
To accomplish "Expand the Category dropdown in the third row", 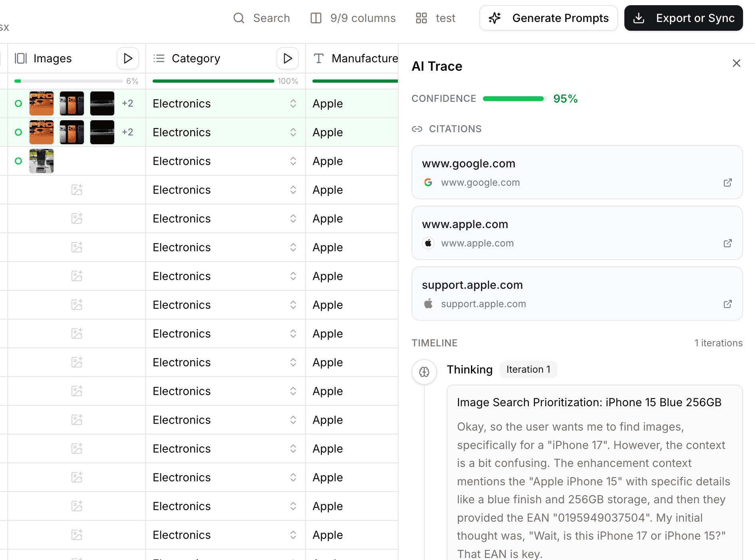I will click(x=293, y=161).
